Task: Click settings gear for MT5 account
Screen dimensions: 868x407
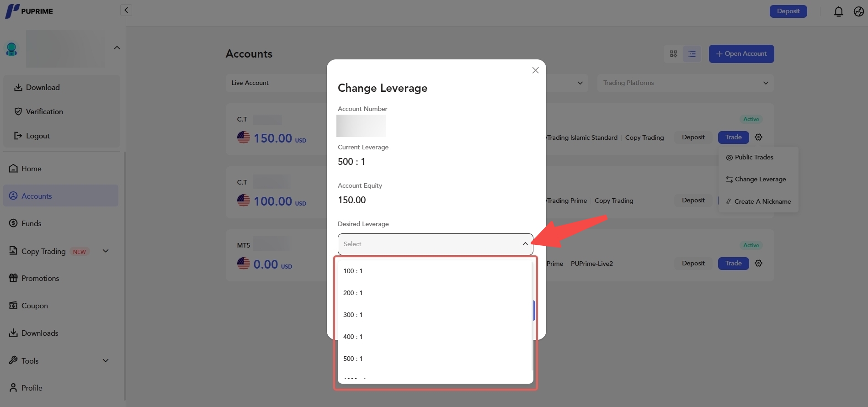Action: coord(758,263)
